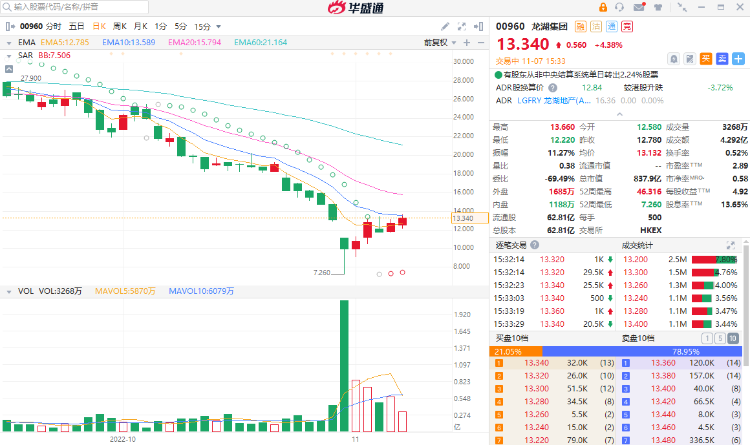Click the stock code search input
750x445 pixels.
coord(75,7)
